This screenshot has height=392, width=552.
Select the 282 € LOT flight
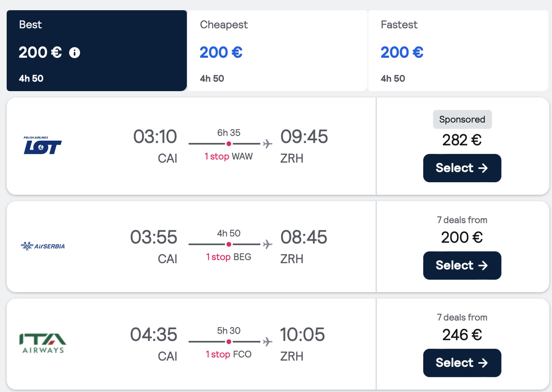[462, 168]
